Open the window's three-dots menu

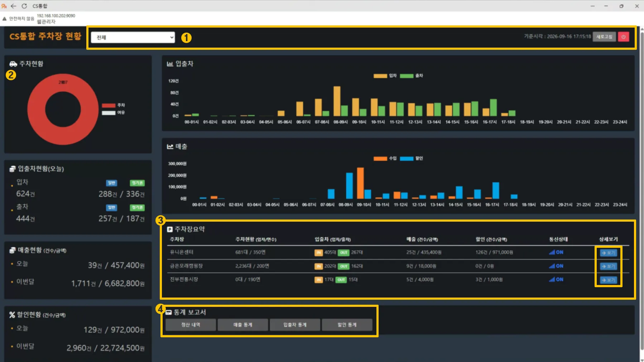coord(592,6)
